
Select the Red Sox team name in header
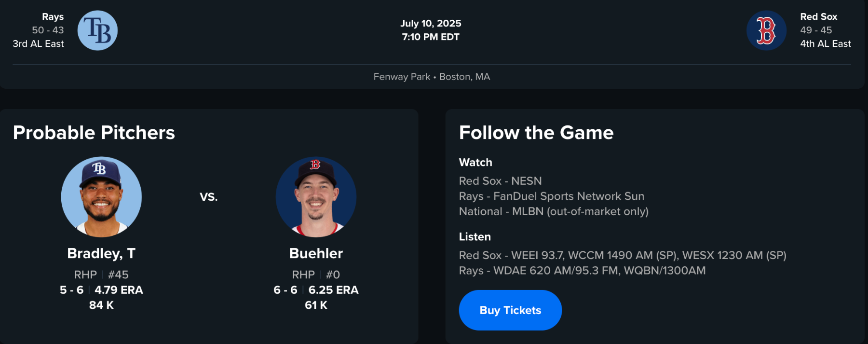click(818, 17)
